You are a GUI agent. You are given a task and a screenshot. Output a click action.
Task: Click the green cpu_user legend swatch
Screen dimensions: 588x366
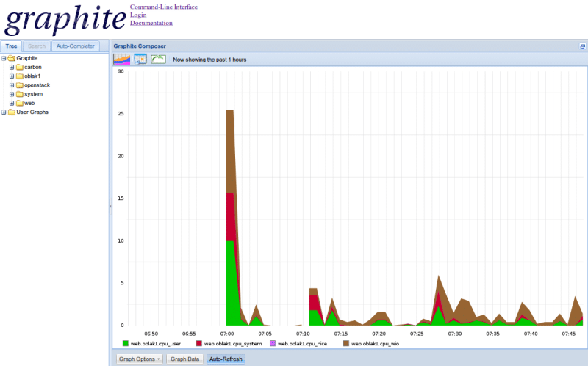126,343
